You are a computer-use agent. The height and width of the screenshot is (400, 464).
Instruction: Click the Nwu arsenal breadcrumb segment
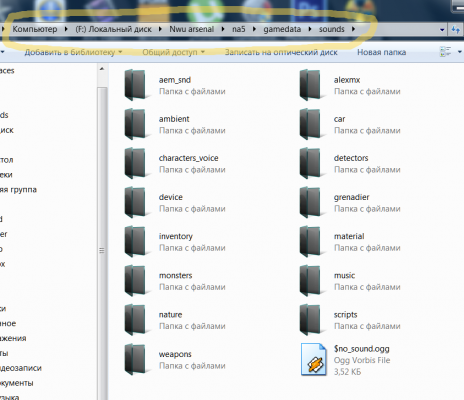pyautogui.click(x=192, y=29)
